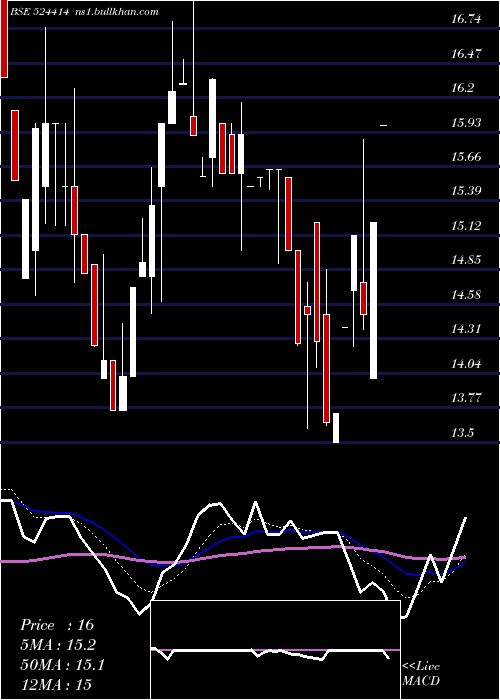Viewport: 500px width, 700px height.
Task: Click the ns1.bullkhan.com watermark text
Action: pos(116,12)
